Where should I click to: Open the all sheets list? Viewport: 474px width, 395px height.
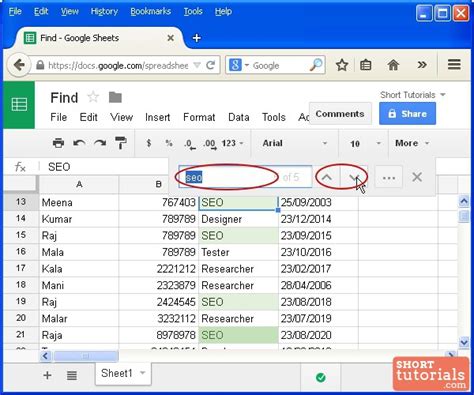[x=72, y=376]
